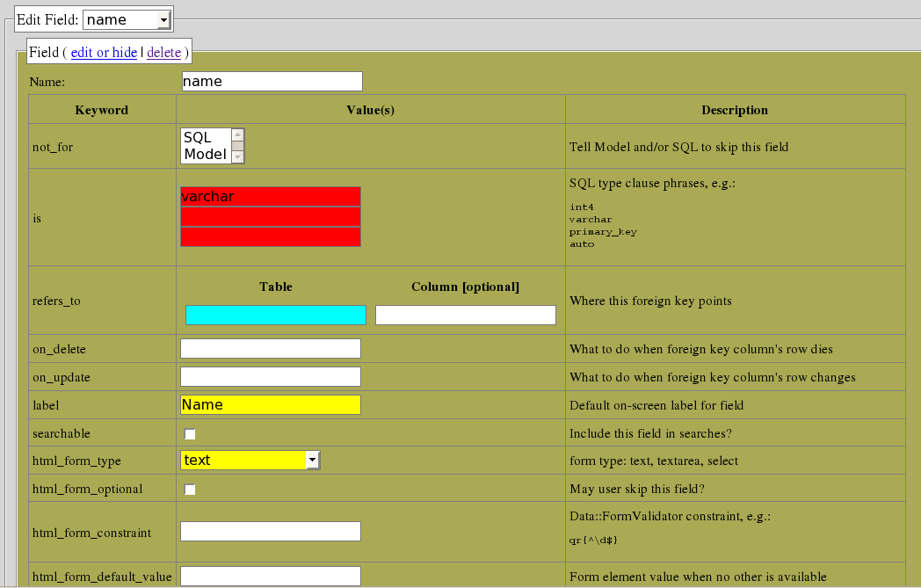This screenshot has height=588, width=921.
Task: Click the yellow label field 'Name'
Action: 270,404
